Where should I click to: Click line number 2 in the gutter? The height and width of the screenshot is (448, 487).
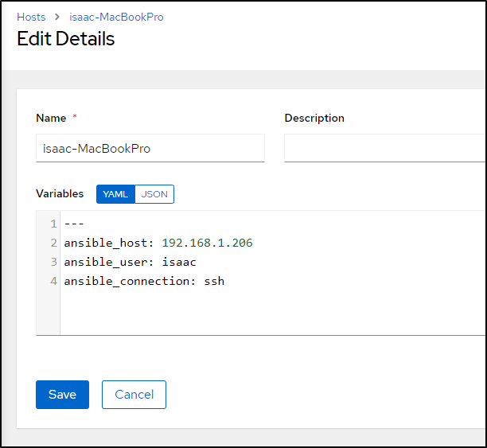tap(54, 243)
